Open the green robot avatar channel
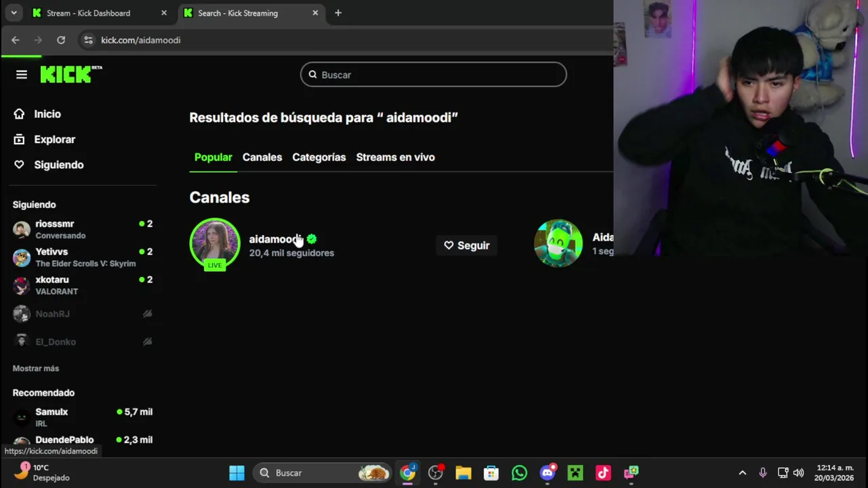Image resolution: width=868 pixels, height=488 pixels. click(x=558, y=243)
